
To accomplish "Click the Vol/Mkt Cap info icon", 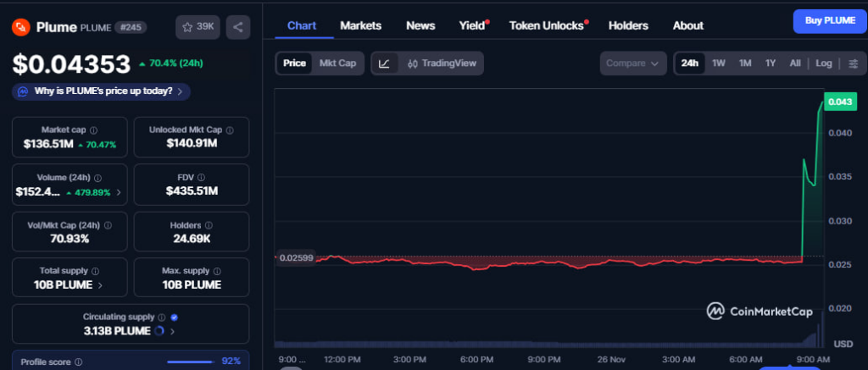I will 108,226.
